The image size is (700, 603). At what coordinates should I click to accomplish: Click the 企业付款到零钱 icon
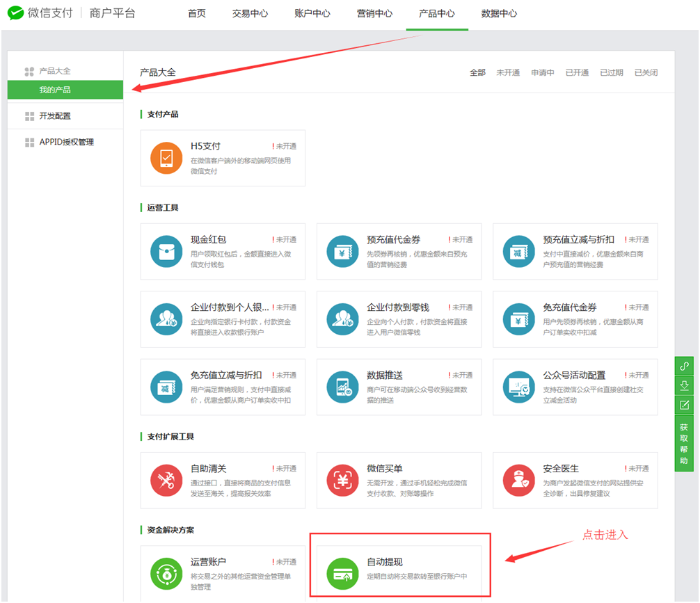(342, 319)
